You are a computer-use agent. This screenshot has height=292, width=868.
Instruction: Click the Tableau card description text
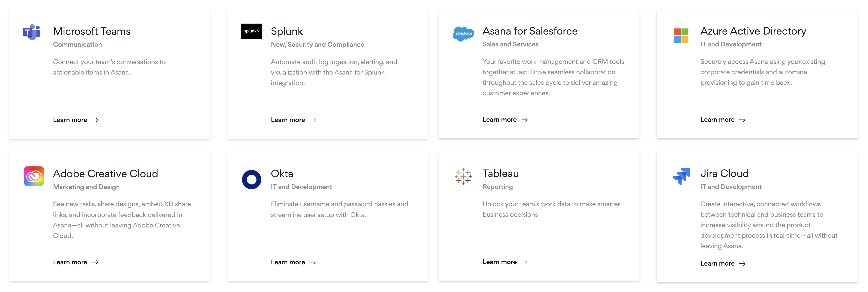[551, 209]
